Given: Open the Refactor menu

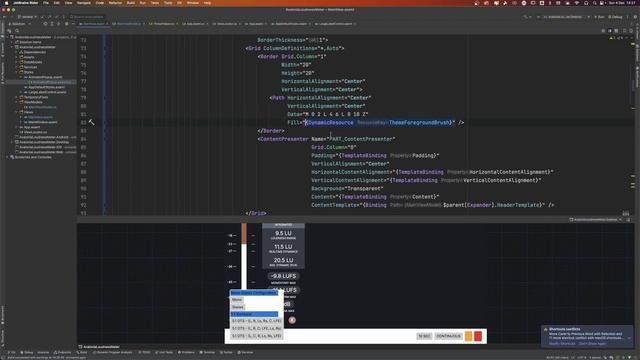Looking at the screenshot, I should (x=115, y=3).
